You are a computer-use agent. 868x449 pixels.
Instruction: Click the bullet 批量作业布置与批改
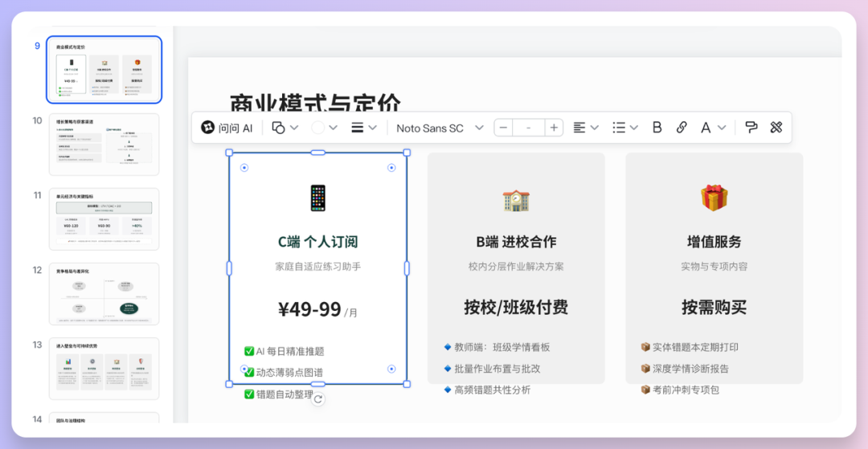click(492, 369)
